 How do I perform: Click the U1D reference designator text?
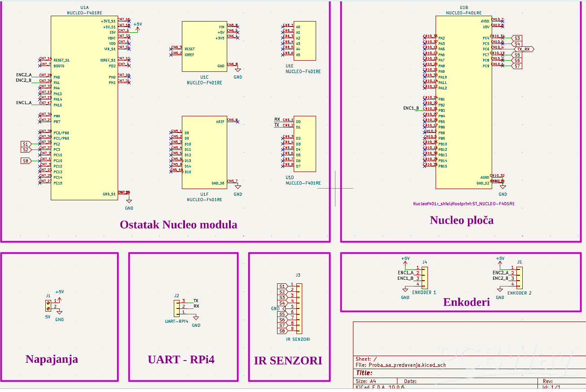pos(290,177)
